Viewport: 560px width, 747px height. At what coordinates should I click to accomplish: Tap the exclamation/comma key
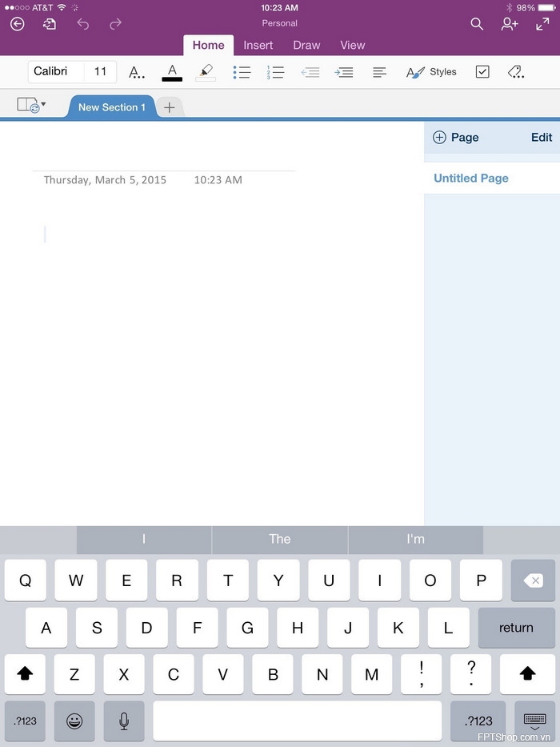click(x=422, y=674)
